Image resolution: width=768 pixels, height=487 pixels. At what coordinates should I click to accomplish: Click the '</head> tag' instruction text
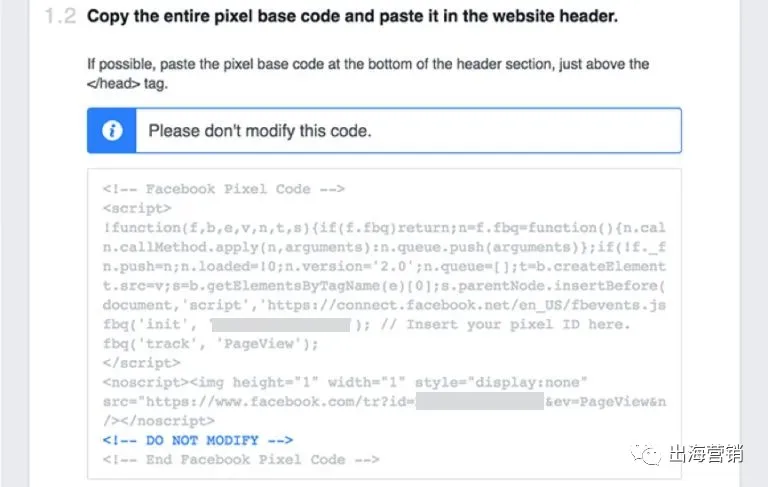pyautogui.click(x=127, y=84)
